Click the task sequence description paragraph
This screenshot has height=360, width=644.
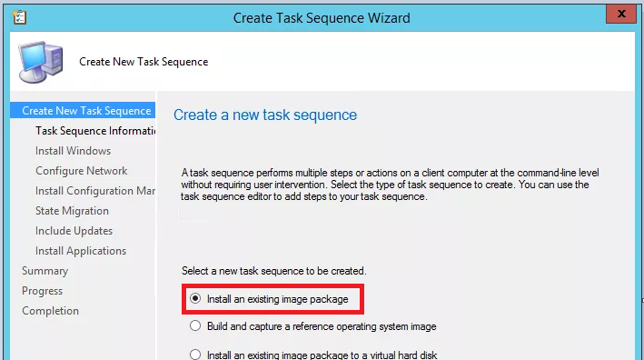[x=390, y=185]
